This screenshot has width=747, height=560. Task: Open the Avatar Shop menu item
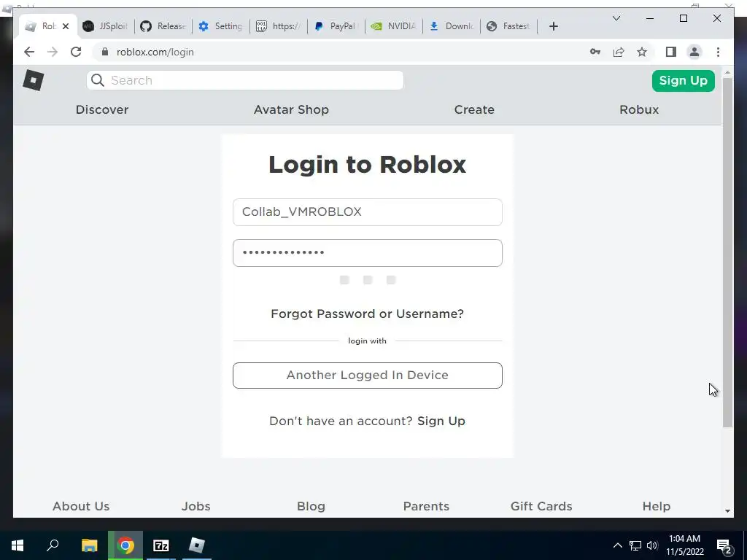291,109
